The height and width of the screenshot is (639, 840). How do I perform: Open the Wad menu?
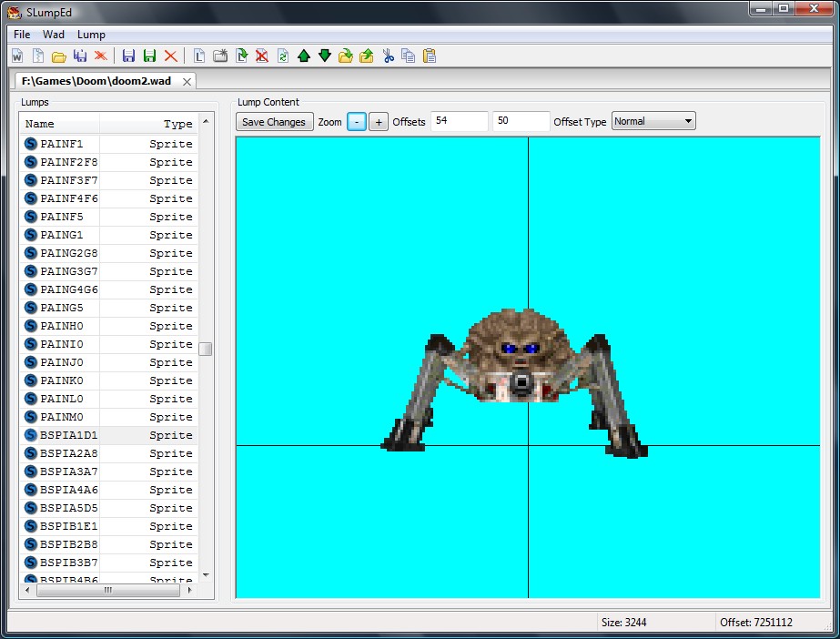54,35
